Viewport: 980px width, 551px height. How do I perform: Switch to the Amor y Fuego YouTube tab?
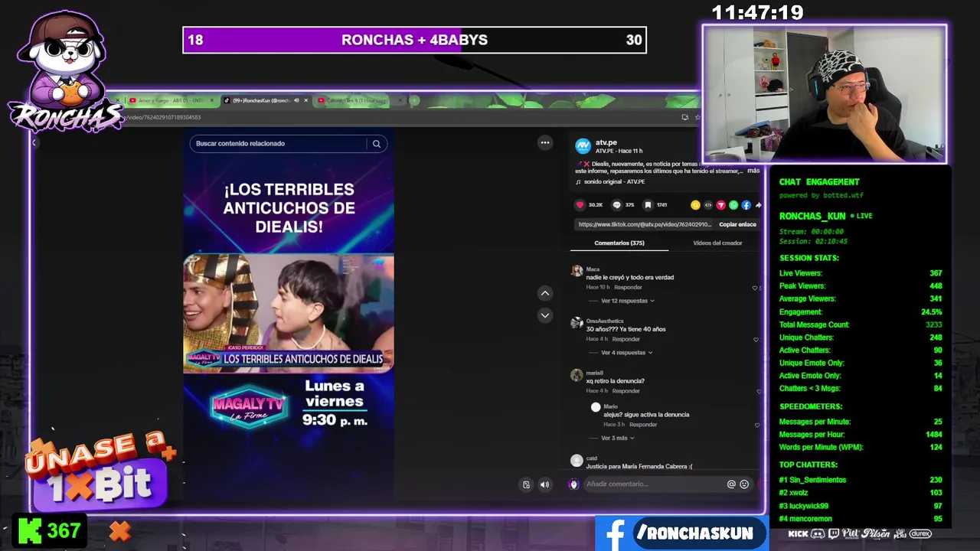[x=170, y=100]
